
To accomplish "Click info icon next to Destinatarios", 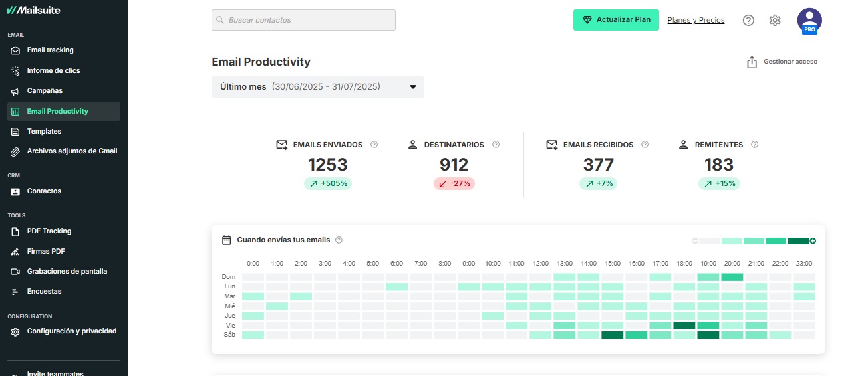I will click(496, 145).
